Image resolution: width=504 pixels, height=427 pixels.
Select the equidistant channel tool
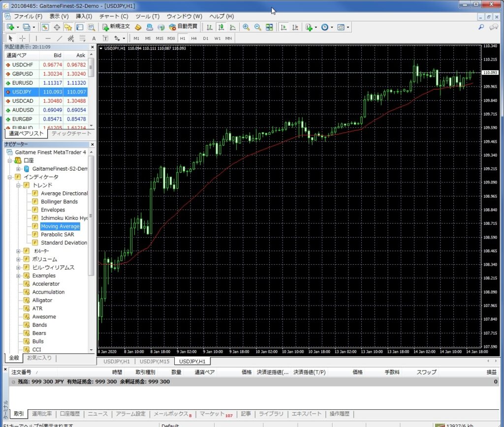tap(71, 38)
